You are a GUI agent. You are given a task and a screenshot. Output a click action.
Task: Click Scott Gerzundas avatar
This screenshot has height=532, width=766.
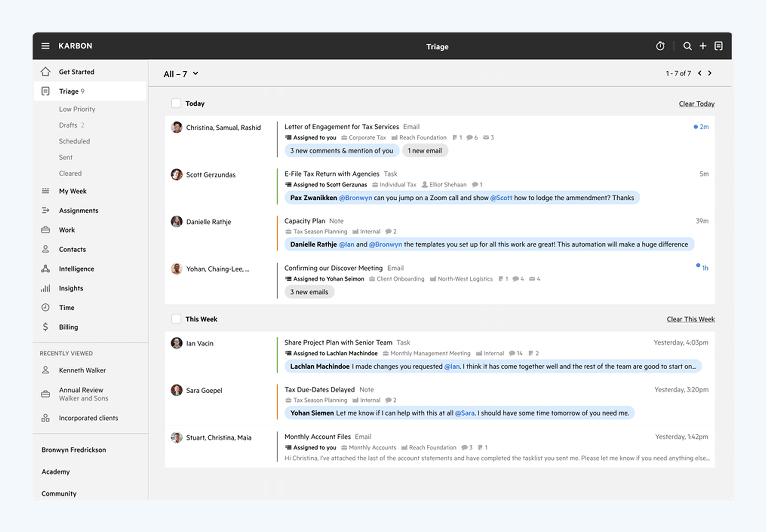[176, 174]
